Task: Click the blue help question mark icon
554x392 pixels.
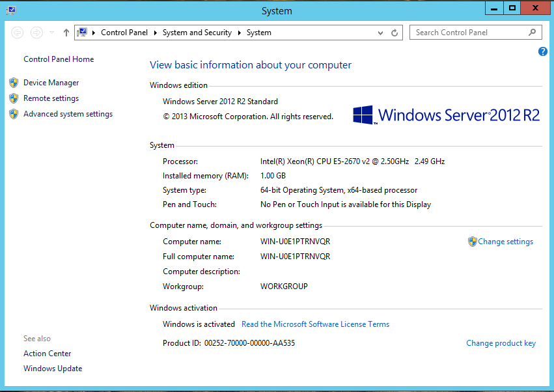Action: click(543, 51)
